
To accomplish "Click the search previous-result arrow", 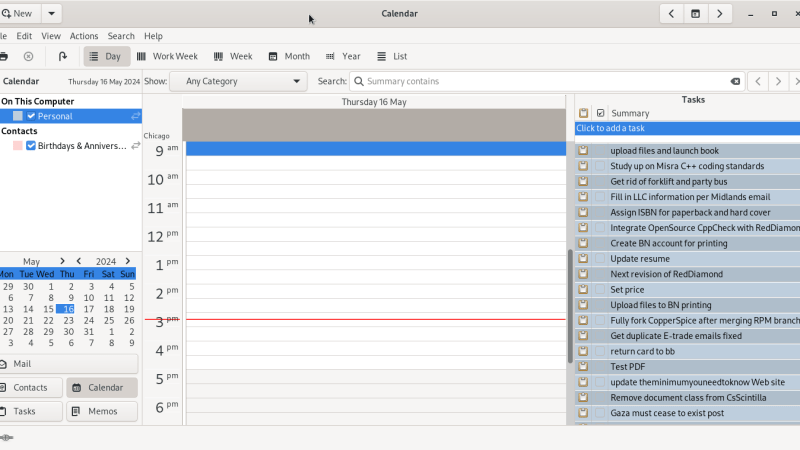I will click(758, 82).
